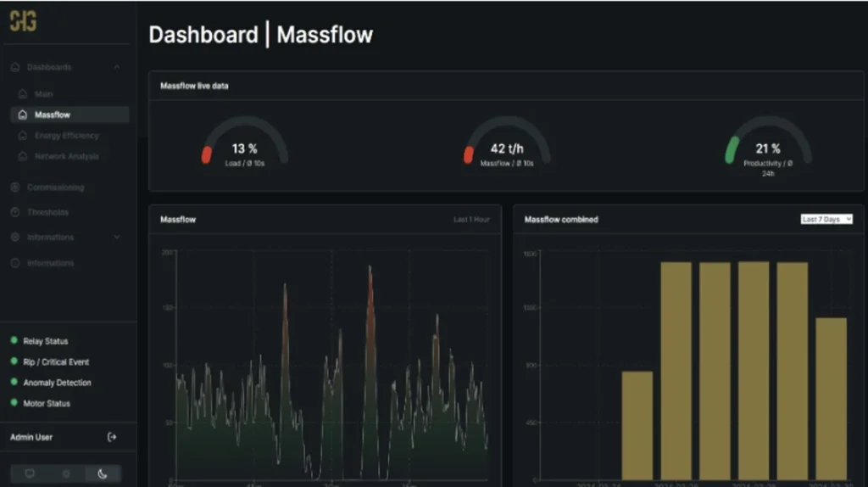Open the Last 7 Days dropdown
Viewport: 868px width, 487px height.
click(826, 219)
